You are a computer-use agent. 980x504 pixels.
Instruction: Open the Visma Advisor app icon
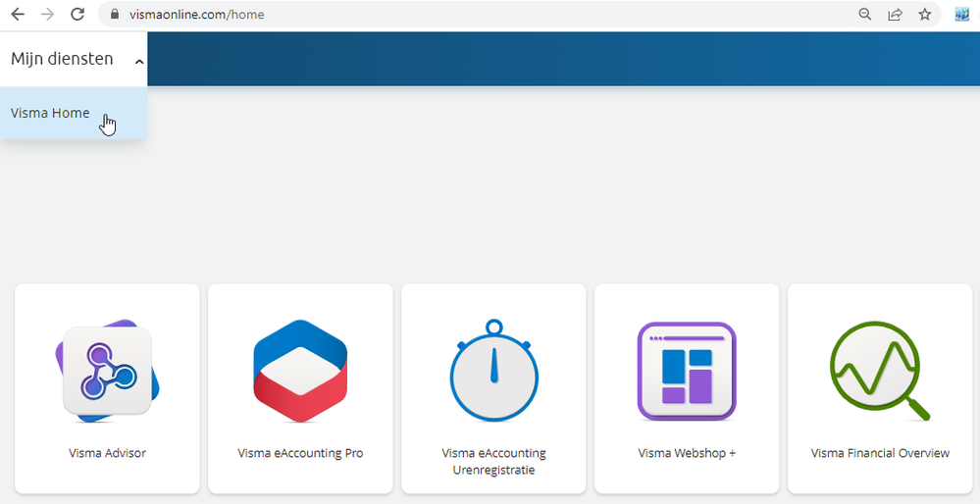click(107, 371)
